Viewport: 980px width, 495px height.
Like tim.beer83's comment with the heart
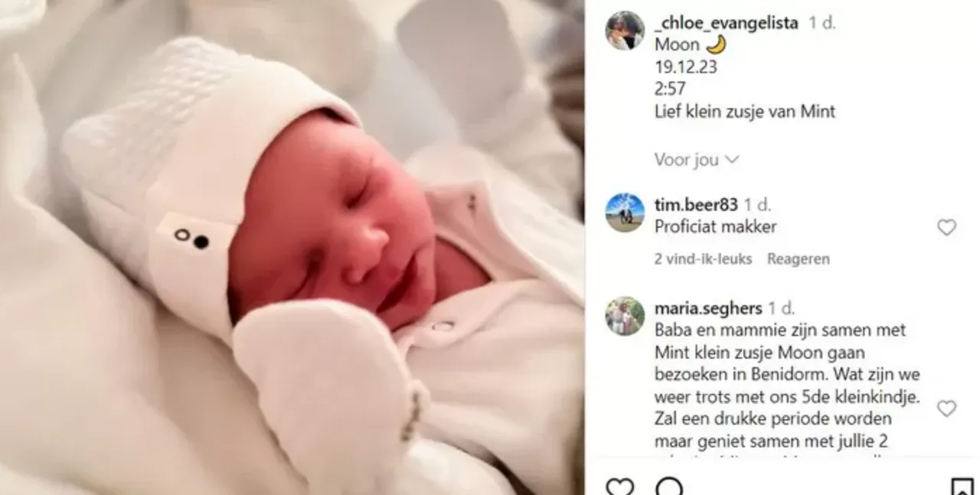point(947,227)
